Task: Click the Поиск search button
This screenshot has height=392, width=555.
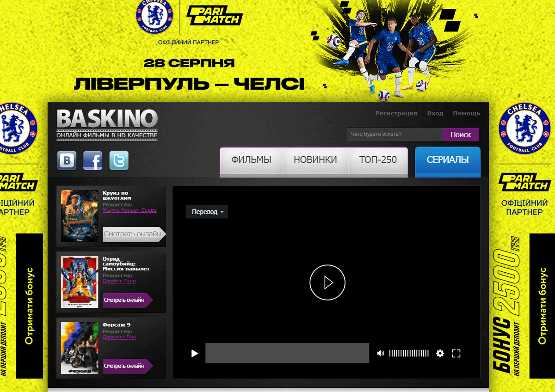Action: tap(461, 135)
